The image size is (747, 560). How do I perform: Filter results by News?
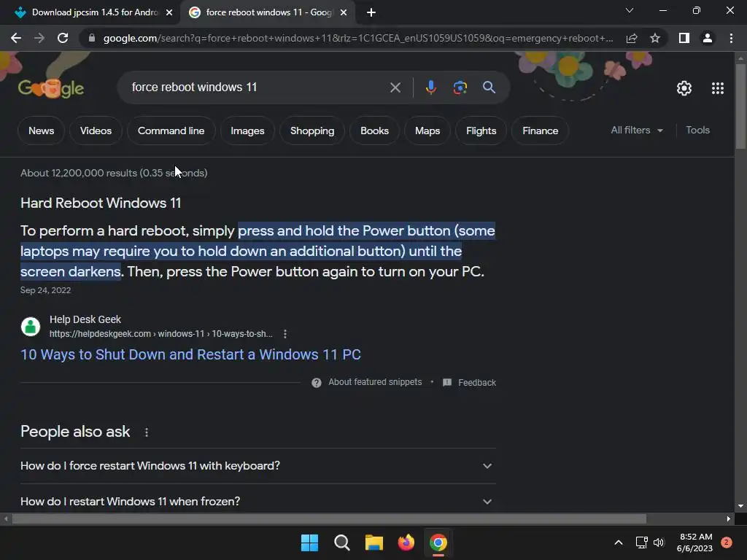41,131
